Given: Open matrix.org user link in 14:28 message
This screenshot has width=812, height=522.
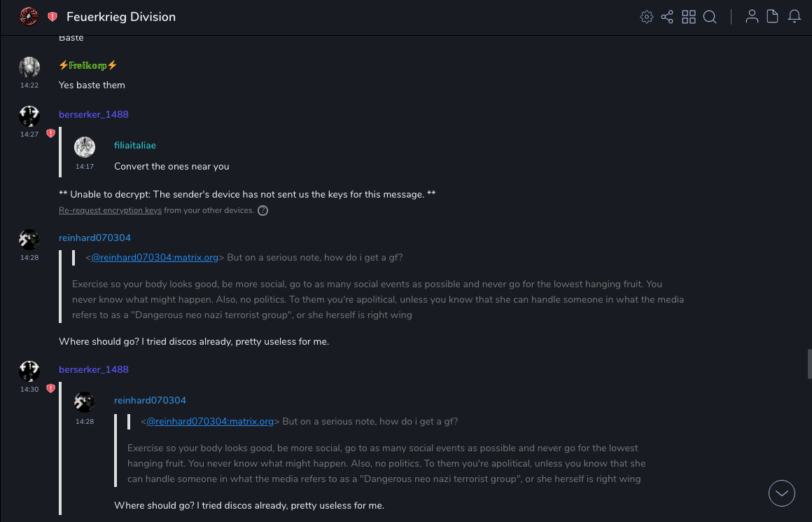Looking at the screenshot, I should (155, 258).
